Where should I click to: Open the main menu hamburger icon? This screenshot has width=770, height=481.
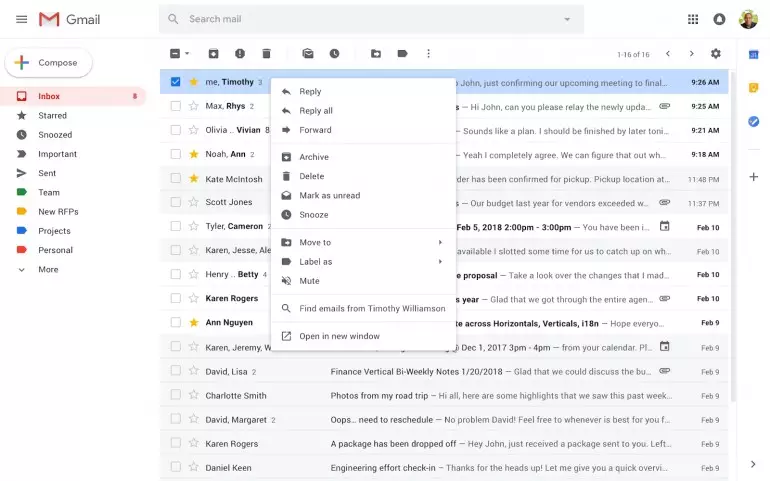point(21,19)
